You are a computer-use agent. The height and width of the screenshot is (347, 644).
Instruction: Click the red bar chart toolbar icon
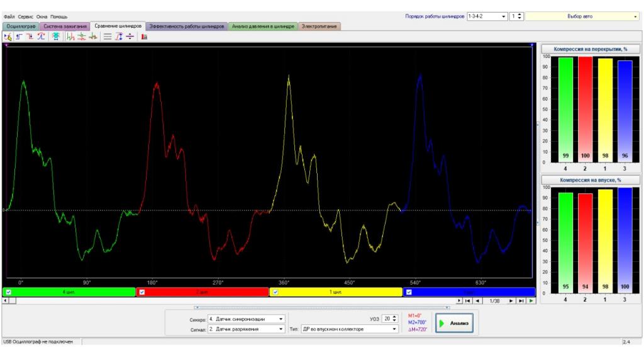[144, 37]
